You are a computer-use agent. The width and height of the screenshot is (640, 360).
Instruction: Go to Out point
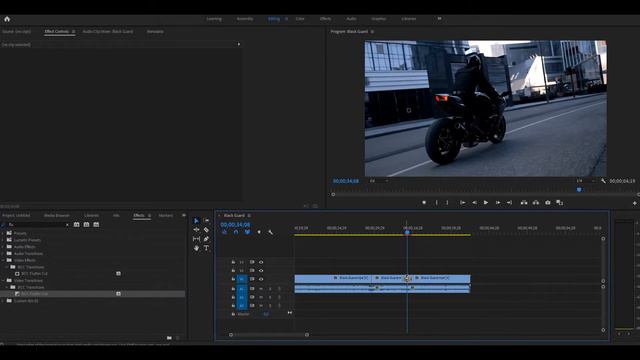pos(509,202)
